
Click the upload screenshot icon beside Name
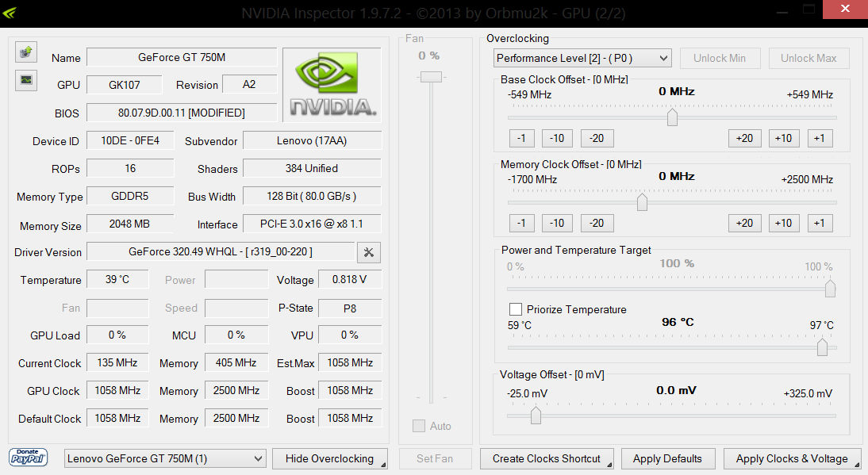coord(26,52)
